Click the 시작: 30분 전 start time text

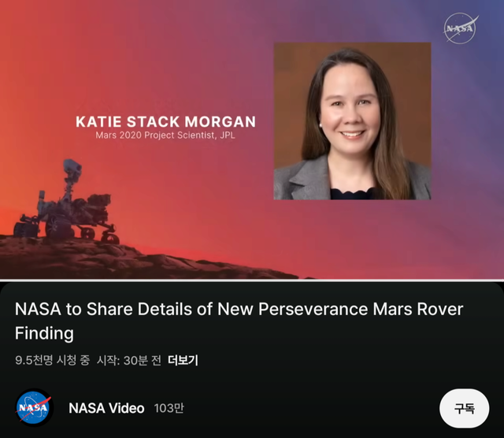click(x=128, y=361)
